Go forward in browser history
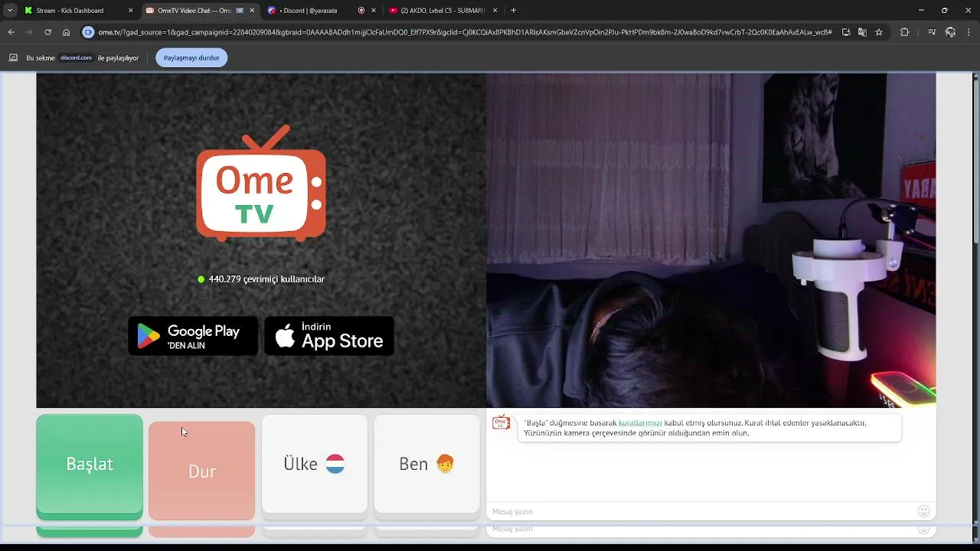This screenshot has width=980, height=551. pos(29,32)
